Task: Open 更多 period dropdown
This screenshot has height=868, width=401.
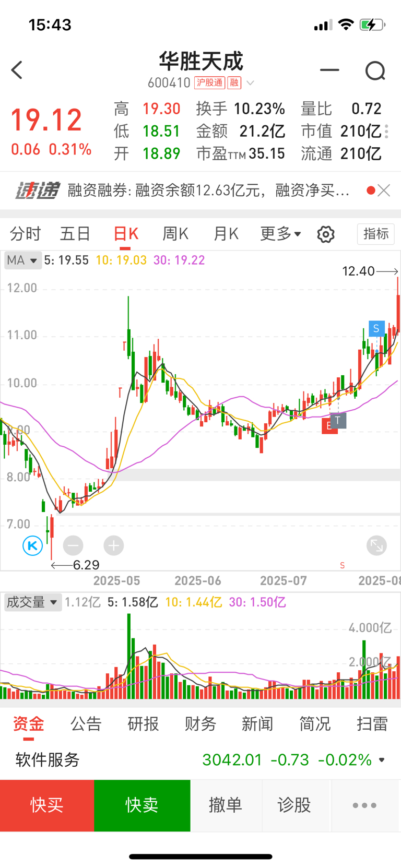Action: pos(281,234)
